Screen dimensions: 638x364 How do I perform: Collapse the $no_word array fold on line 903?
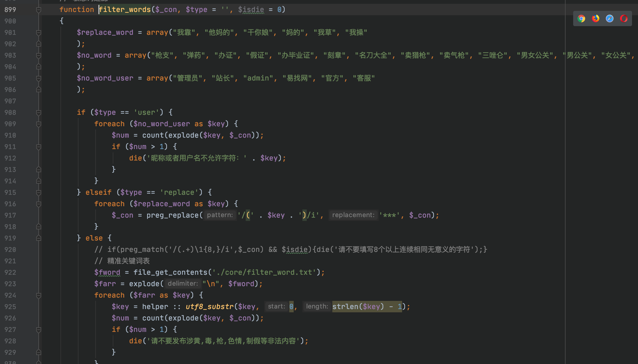[x=39, y=55]
